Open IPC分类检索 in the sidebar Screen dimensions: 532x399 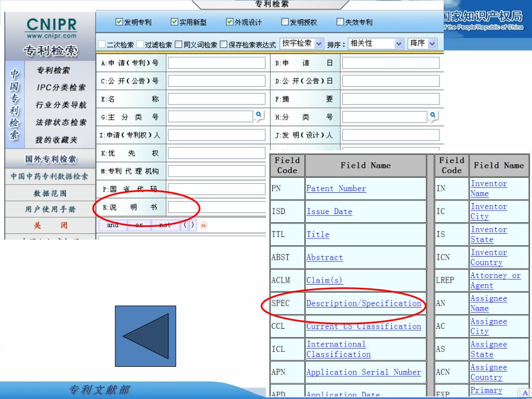pyautogui.click(x=61, y=87)
